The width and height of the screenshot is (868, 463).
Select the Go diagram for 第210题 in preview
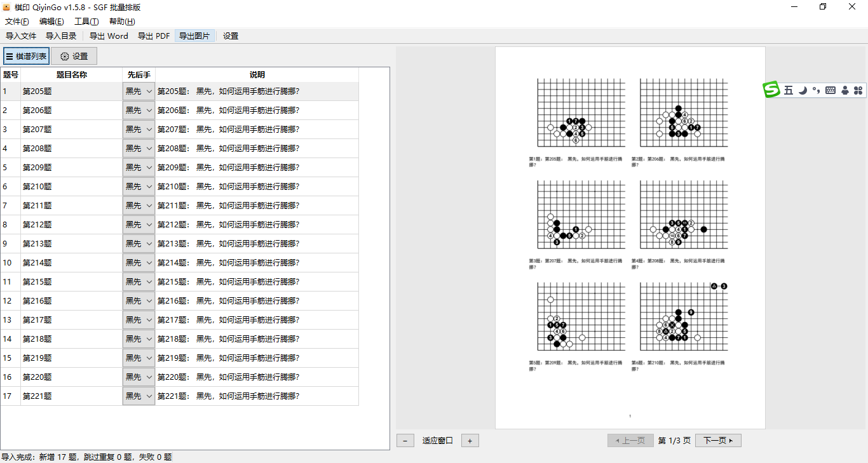pyautogui.click(x=684, y=316)
